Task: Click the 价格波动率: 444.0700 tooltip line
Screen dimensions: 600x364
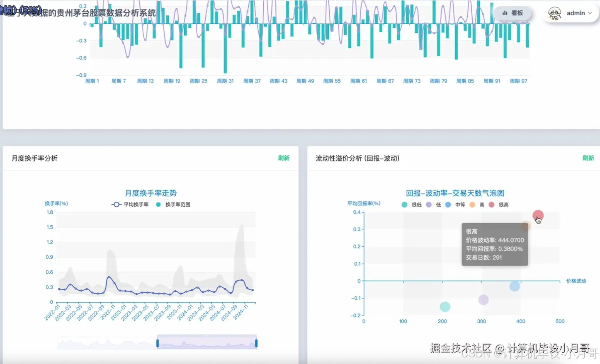Action: tap(495, 240)
